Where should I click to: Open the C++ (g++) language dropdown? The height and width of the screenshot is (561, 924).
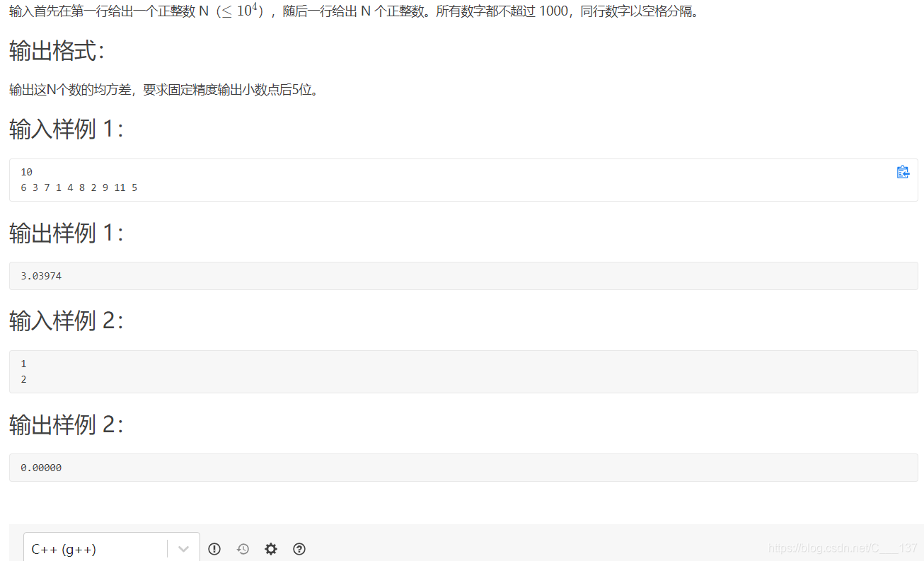tap(112, 548)
